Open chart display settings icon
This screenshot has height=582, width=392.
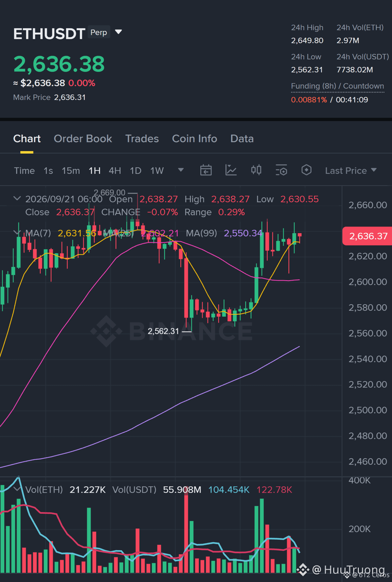[x=281, y=170]
